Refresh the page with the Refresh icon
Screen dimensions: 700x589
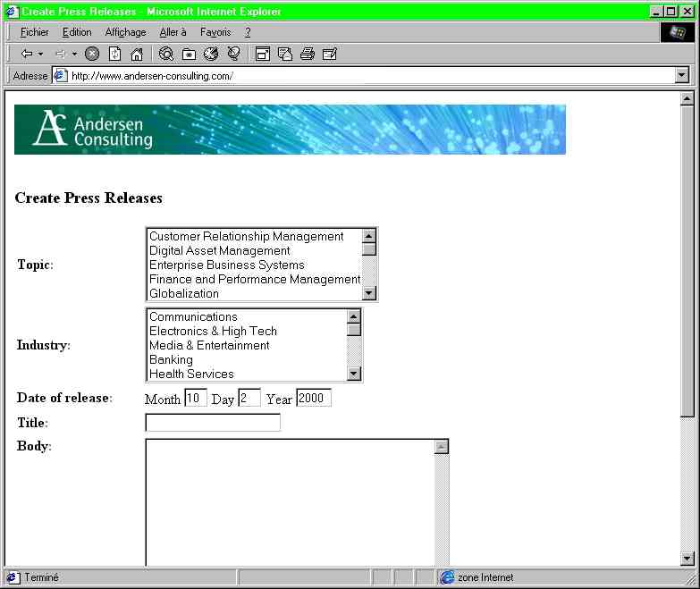pos(114,54)
